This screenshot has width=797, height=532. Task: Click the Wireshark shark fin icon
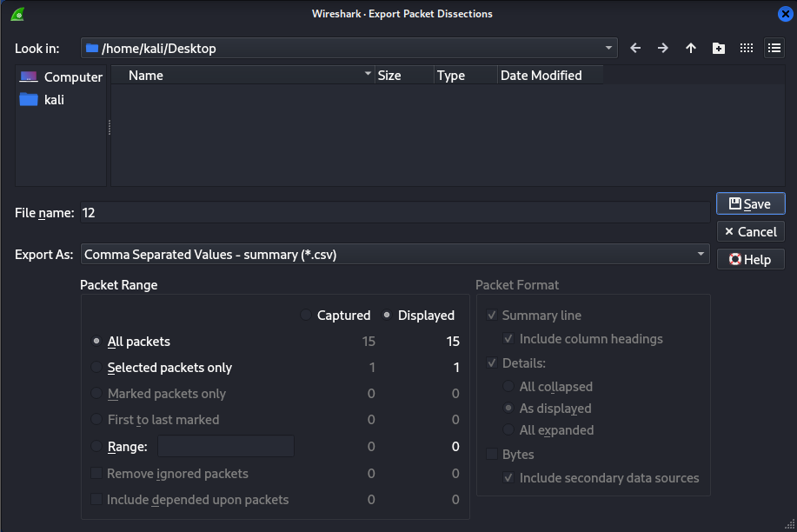17,14
